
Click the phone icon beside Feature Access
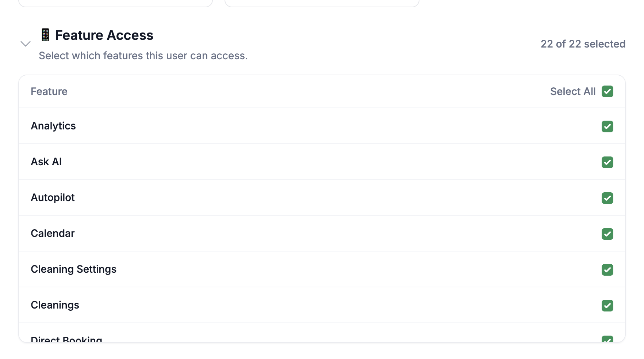[x=45, y=35]
